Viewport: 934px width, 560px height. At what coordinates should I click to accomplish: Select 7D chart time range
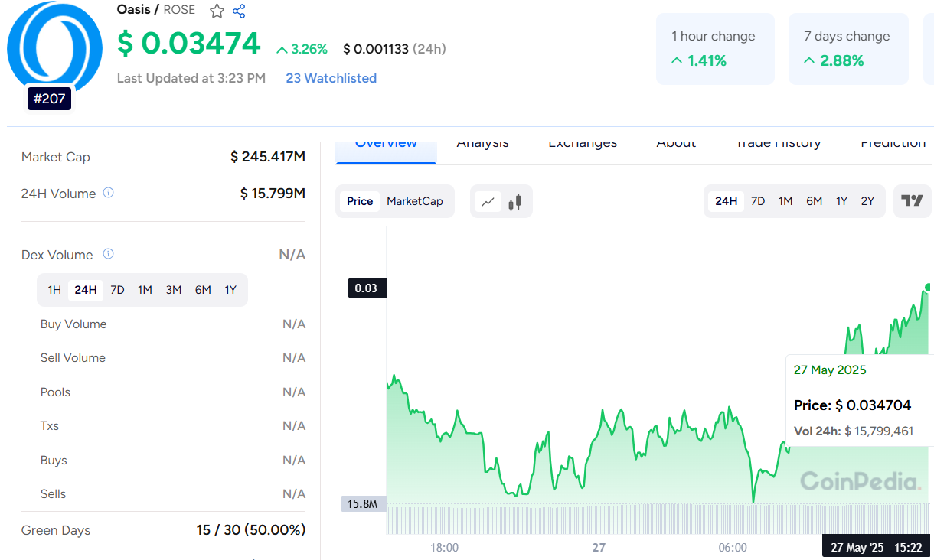click(758, 201)
